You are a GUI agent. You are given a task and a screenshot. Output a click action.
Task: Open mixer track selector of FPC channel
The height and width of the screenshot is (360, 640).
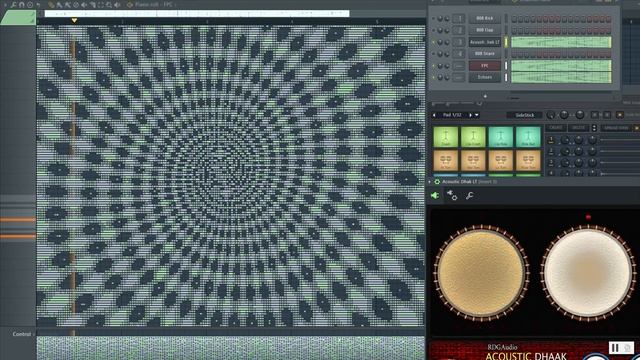(x=458, y=66)
